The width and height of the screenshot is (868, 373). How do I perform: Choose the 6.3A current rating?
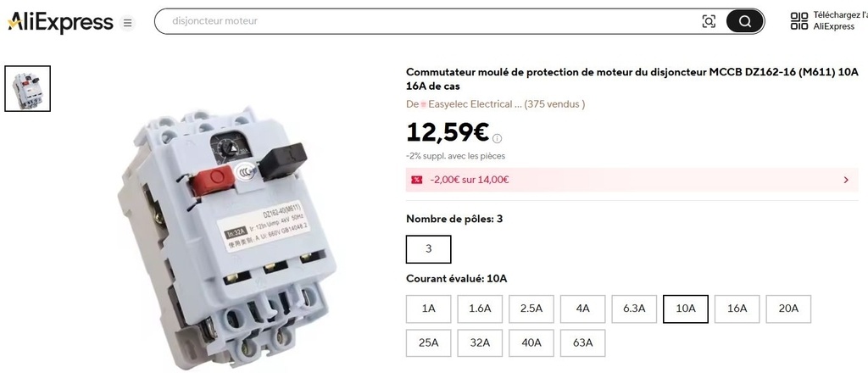pyautogui.click(x=634, y=309)
